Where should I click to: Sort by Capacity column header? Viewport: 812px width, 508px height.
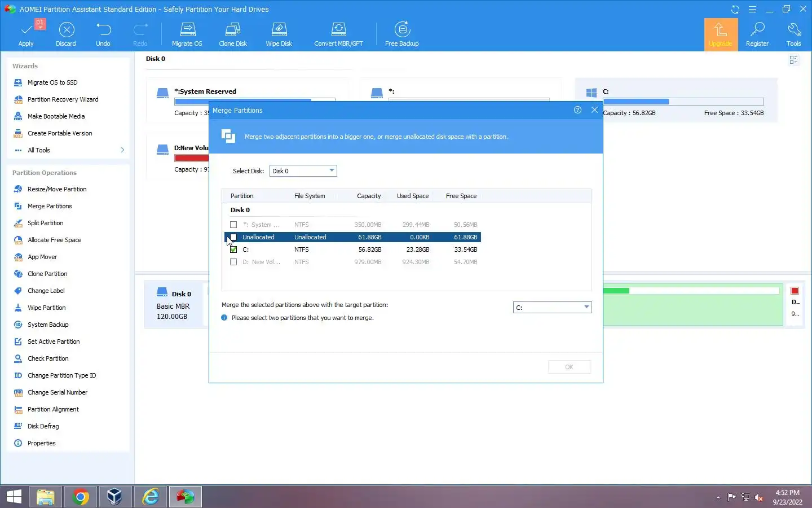coord(369,196)
